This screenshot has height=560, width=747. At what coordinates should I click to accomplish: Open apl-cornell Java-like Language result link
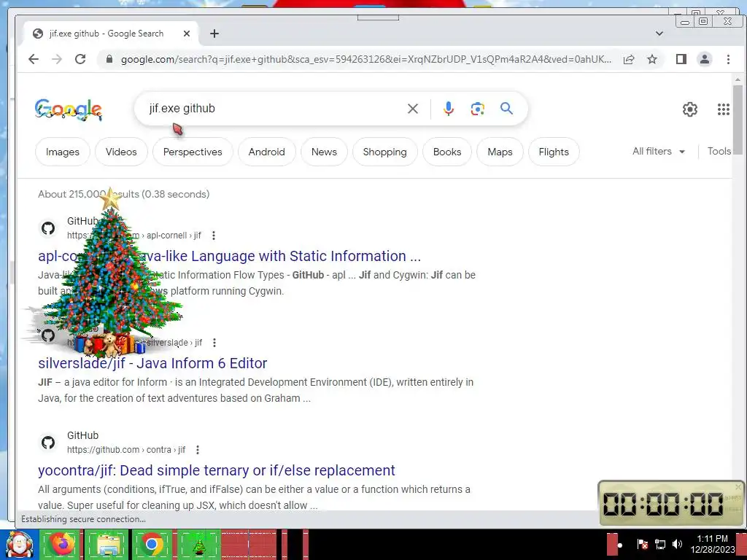point(230,256)
